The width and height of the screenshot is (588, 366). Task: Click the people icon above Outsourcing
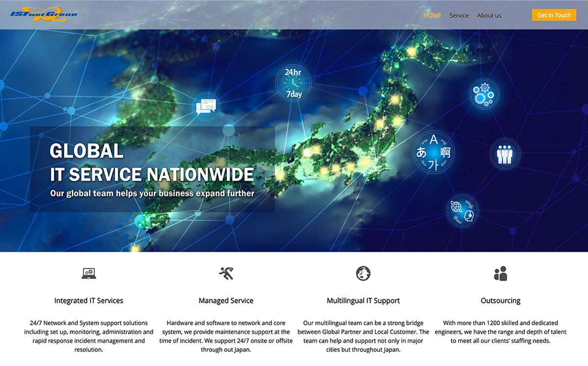(x=500, y=273)
